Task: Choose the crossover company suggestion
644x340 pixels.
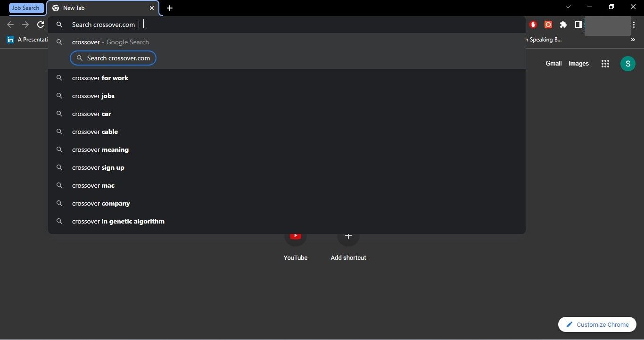Action: tap(287, 203)
